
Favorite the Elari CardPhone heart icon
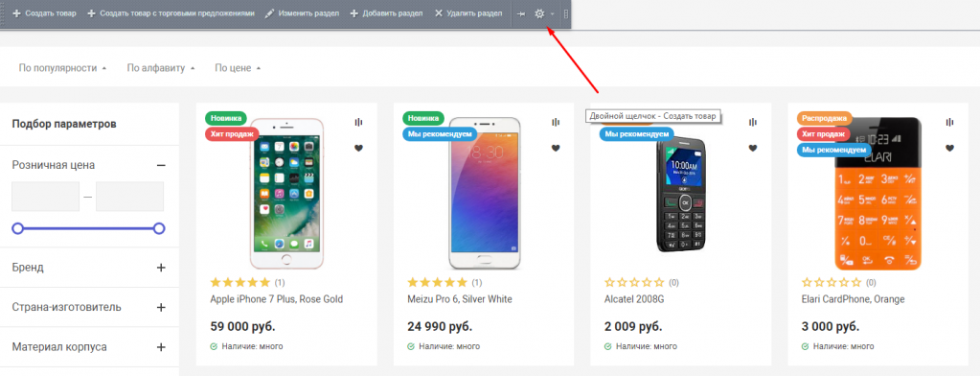click(949, 149)
